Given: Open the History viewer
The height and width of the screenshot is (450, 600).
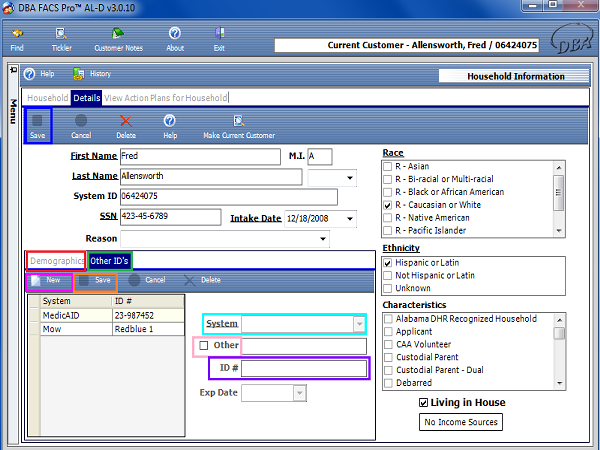Looking at the screenshot, I should (x=92, y=74).
